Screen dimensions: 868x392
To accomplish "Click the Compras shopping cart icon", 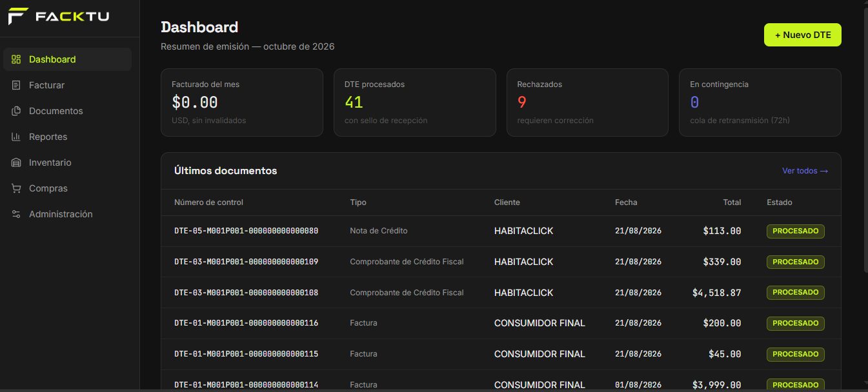I will coord(17,188).
